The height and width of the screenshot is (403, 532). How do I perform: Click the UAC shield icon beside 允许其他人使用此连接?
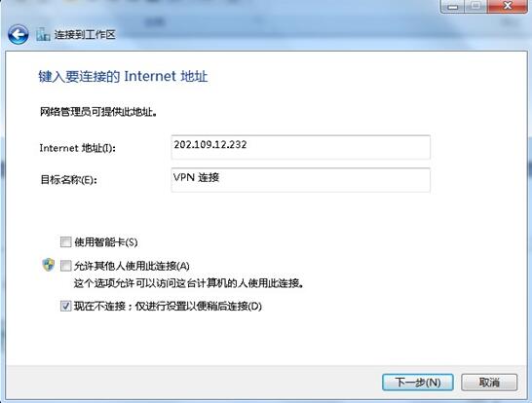49,265
